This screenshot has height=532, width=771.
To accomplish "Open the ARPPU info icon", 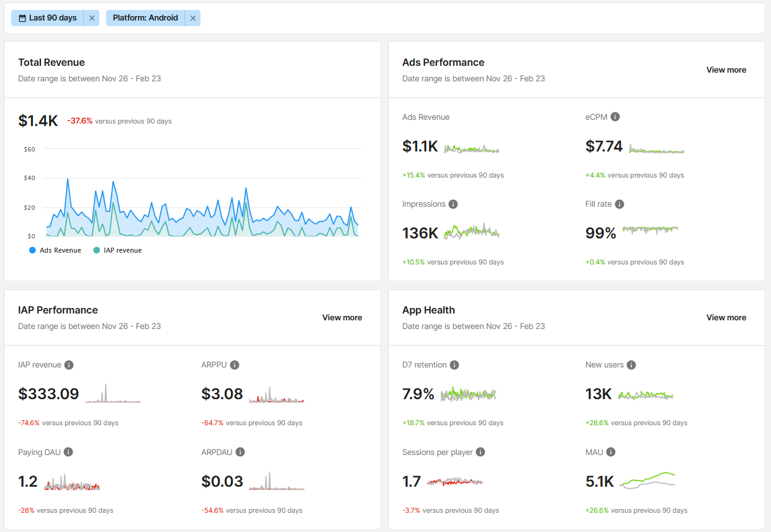I will coord(237,364).
